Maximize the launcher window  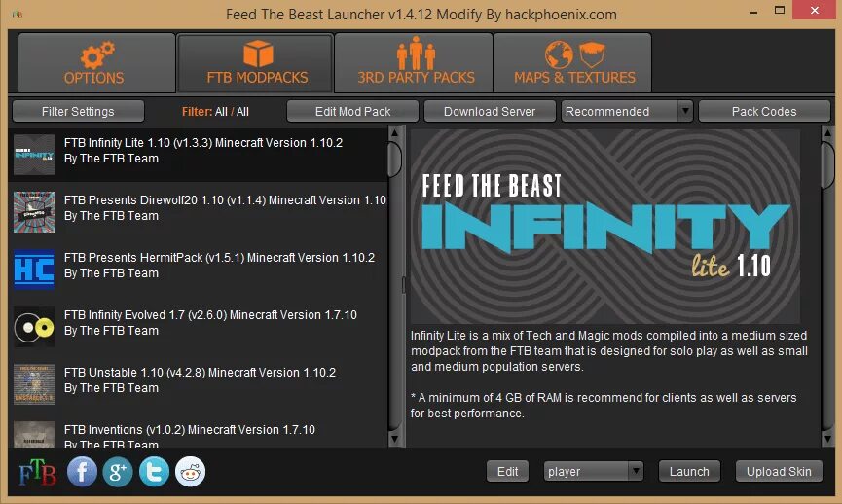click(779, 10)
